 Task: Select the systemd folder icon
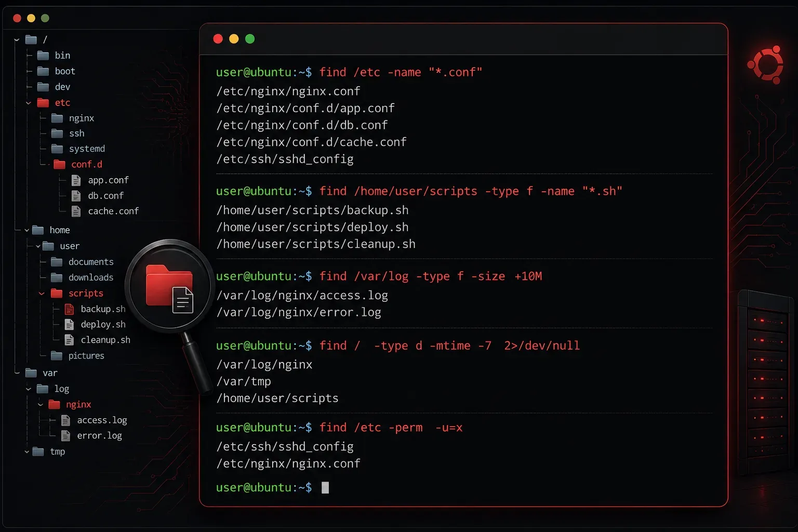[x=57, y=149]
